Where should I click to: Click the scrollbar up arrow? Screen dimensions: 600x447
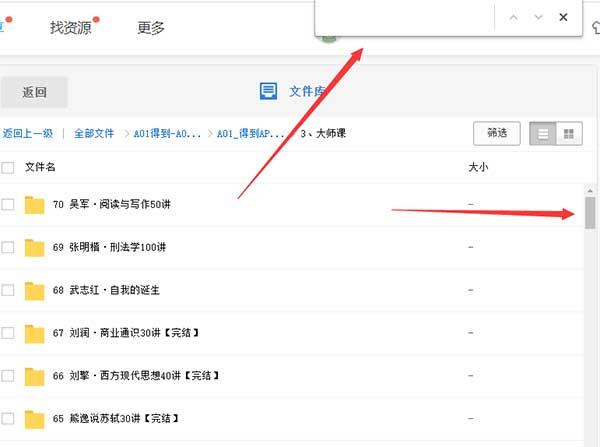point(590,191)
